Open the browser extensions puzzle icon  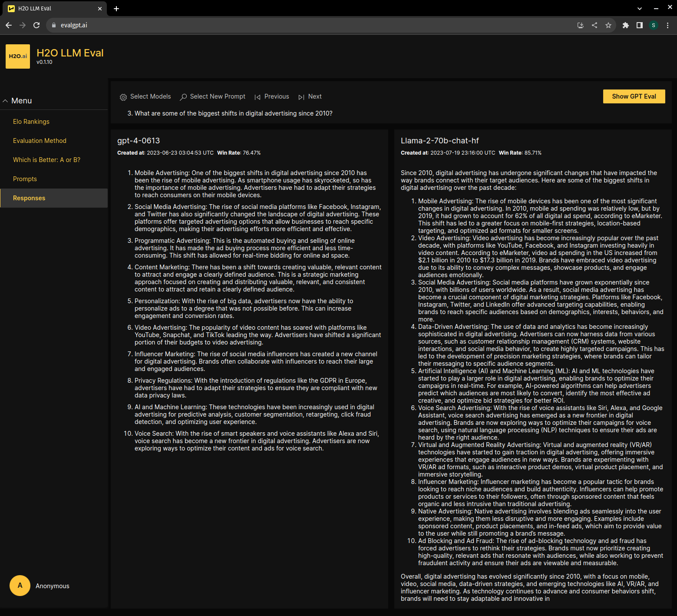[x=626, y=25]
